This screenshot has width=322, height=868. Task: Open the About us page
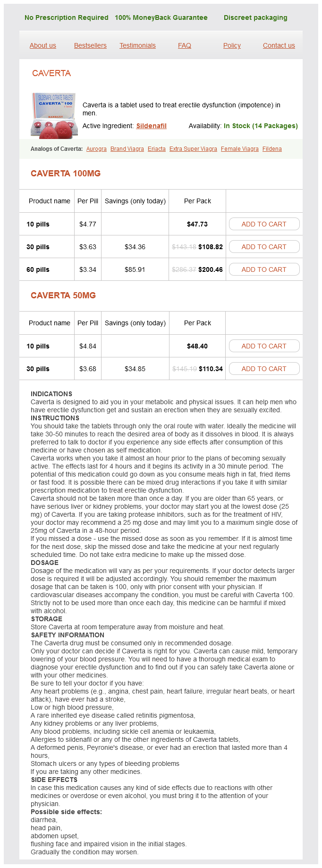tap(43, 45)
